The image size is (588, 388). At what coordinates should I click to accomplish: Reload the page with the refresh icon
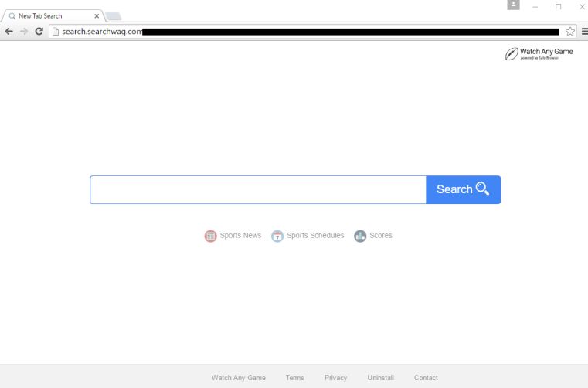pos(39,32)
